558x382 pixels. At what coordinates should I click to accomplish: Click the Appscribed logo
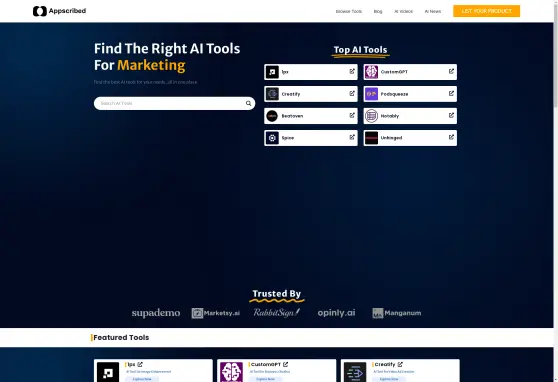click(x=59, y=11)
